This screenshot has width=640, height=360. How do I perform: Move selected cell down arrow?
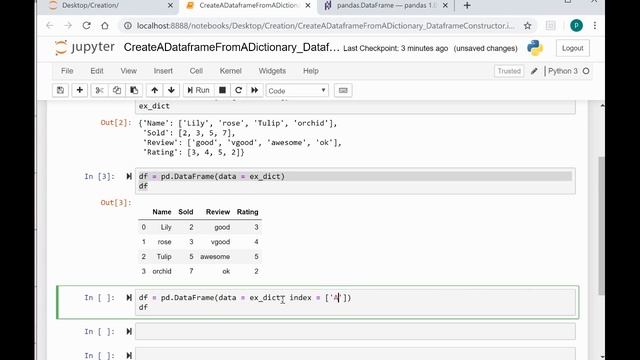[171, 90]
